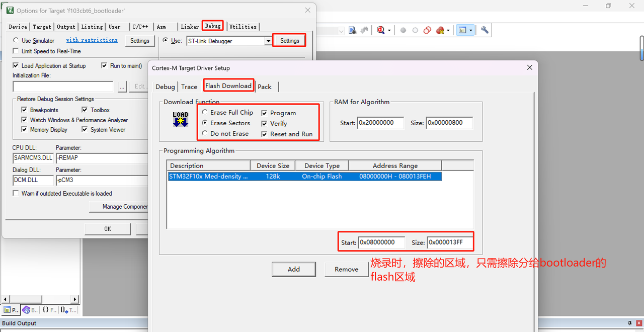This screenshot has width=644, height=332.
Task: Click the grayed-out toolbar icon beside find in files
Action: click(x=364, y=30)
